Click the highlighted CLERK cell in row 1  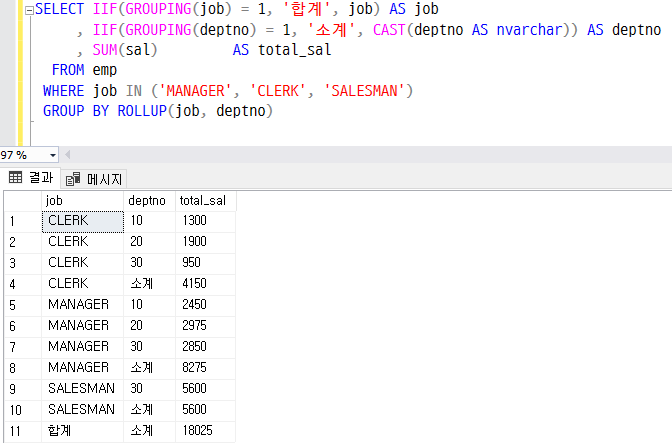click(x=83, y=222)
